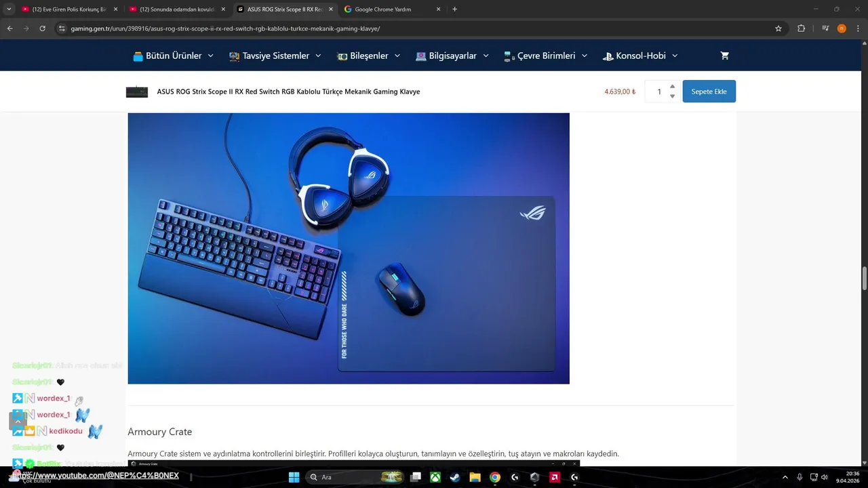Close the 'Sonunda odamdan kovuldu' tab
This screenshot has width=868, height=488.
[223, 9]
